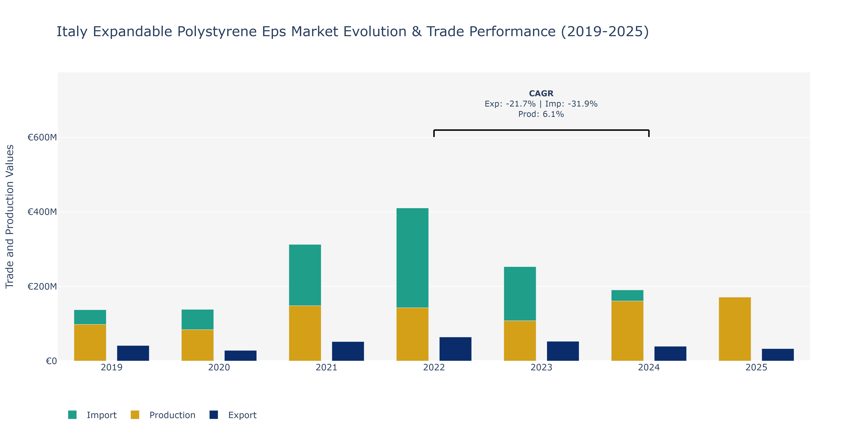Click the 2021 Import bar segment
The width and height of the screenshot is (868, 434).
(x=305, y=275)
